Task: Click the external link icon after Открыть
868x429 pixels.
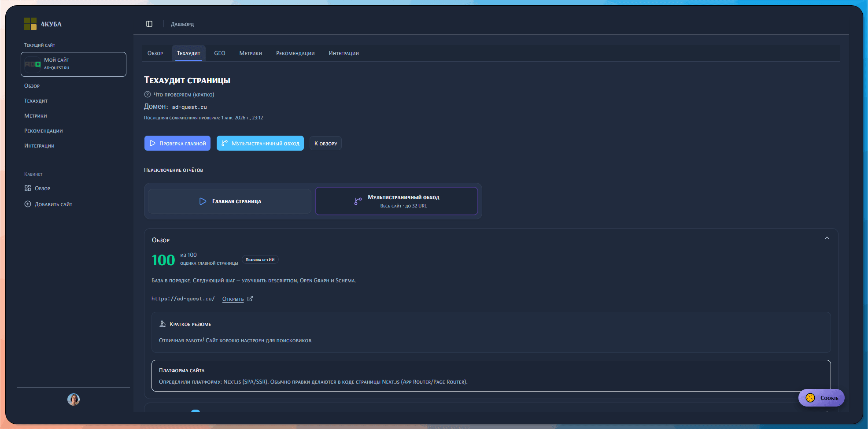Action: click(250, 299)
